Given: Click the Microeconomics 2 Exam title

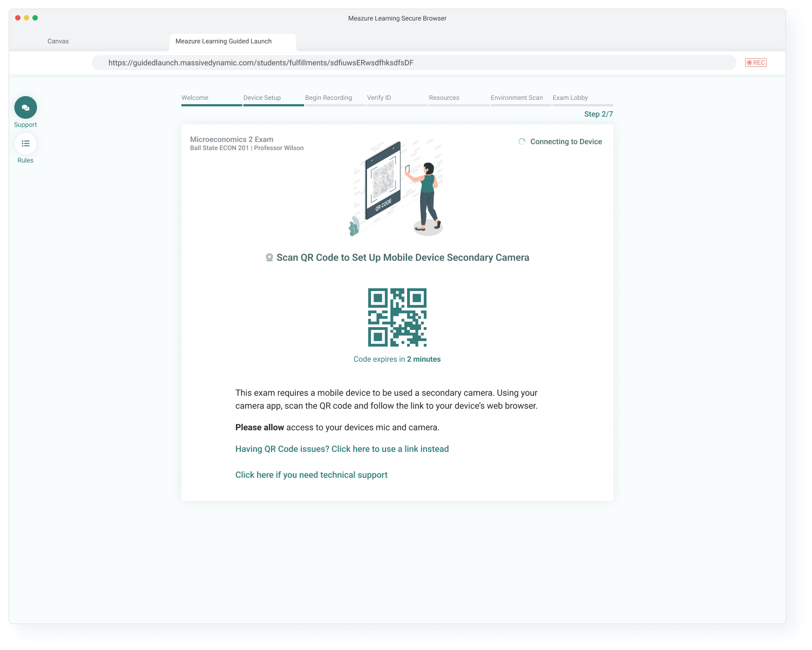Looking at the screenshot, I should pyautogui.click(x=232, y=139).
